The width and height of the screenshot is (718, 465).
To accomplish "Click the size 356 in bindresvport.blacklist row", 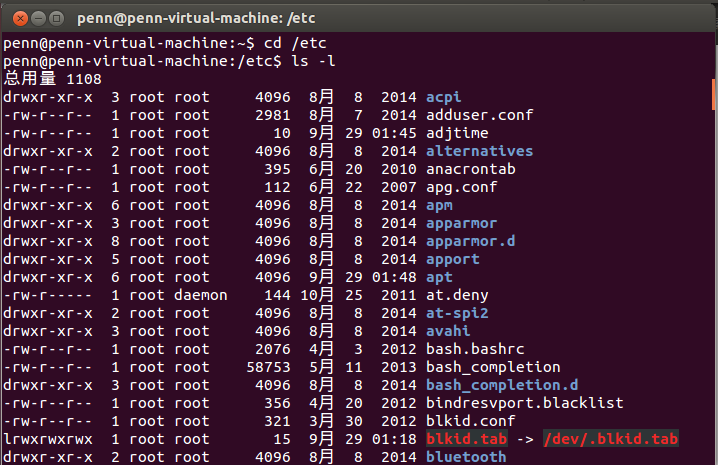I will click(x=277, y=403).
